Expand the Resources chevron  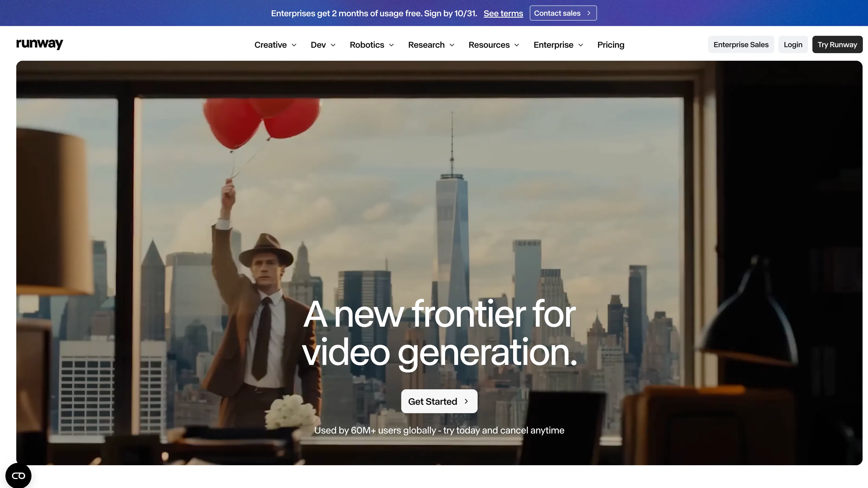517,45
